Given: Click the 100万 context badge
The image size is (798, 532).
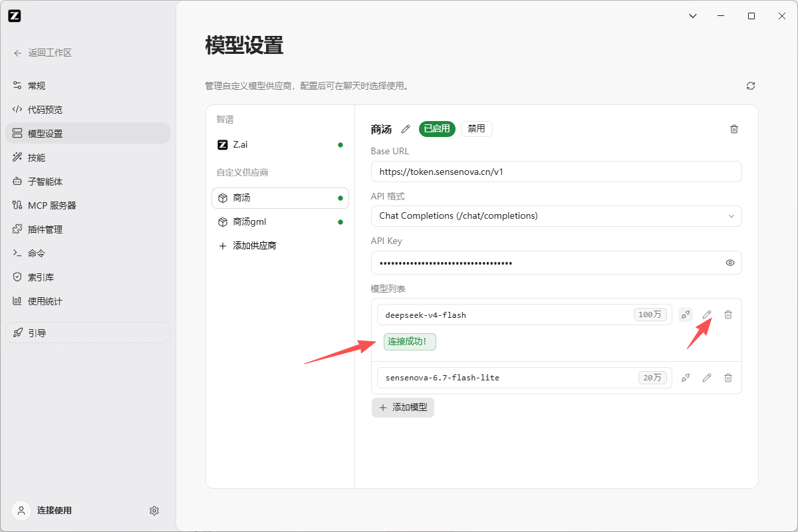Looking at the screenshot, I should coord(650,315).
